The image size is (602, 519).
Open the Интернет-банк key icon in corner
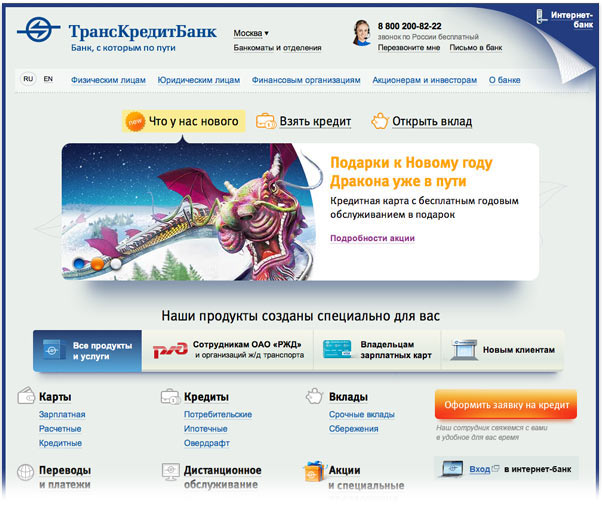tap(541, 17)
